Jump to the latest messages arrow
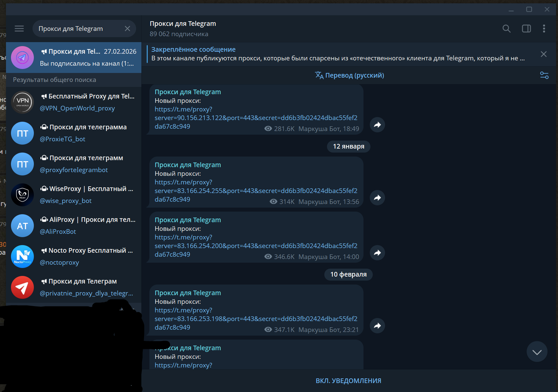This screenshot has width=558, height=392. coord(537,352)
